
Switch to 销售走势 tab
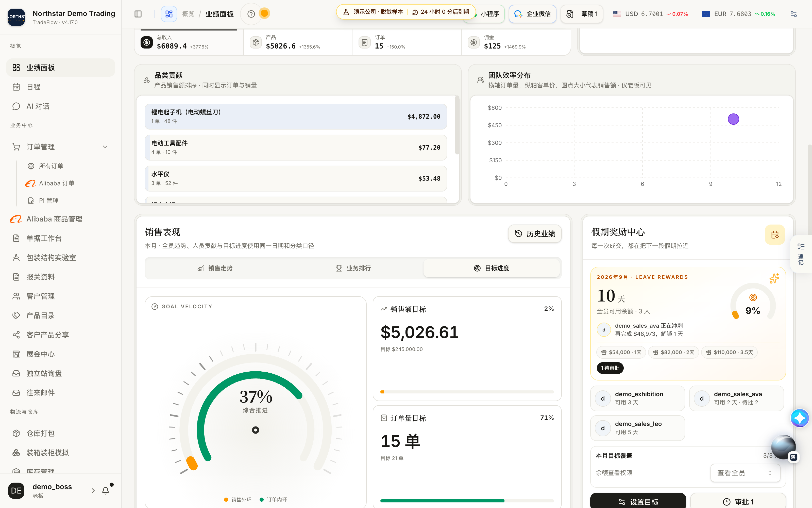(215, 268)
